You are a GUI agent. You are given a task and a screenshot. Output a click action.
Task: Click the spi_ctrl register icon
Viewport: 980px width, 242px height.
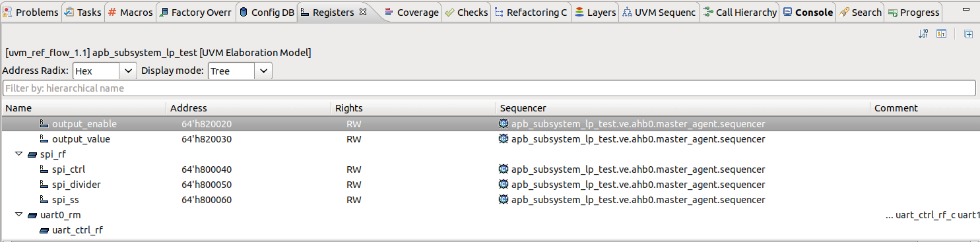44,169
